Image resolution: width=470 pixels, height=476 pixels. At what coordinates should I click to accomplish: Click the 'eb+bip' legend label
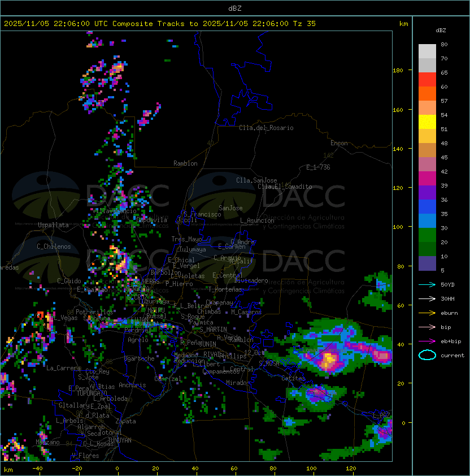[x=451, y=341]
